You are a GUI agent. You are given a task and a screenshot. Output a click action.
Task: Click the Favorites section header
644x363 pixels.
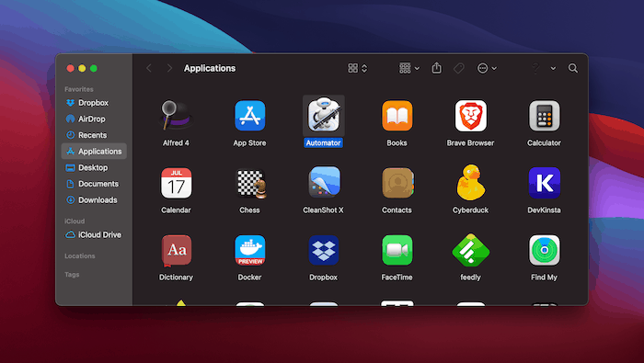pyautogui.click(x=79, y=89)
